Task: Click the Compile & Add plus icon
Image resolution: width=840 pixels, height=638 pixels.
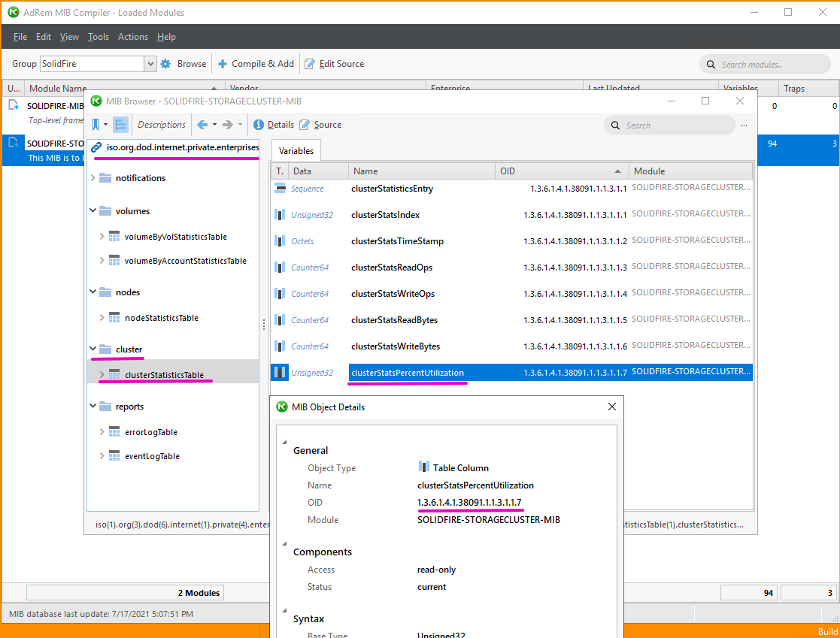Action: 223,64
